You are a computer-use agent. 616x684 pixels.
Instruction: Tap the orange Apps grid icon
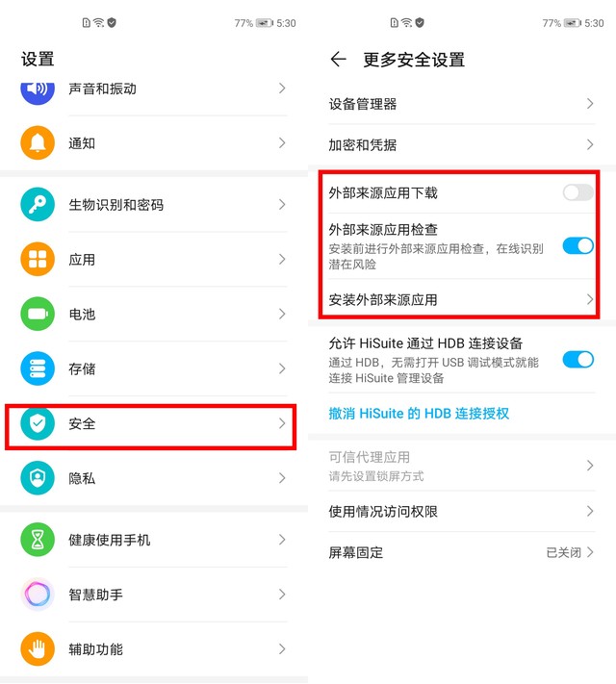tap(38, 259)
